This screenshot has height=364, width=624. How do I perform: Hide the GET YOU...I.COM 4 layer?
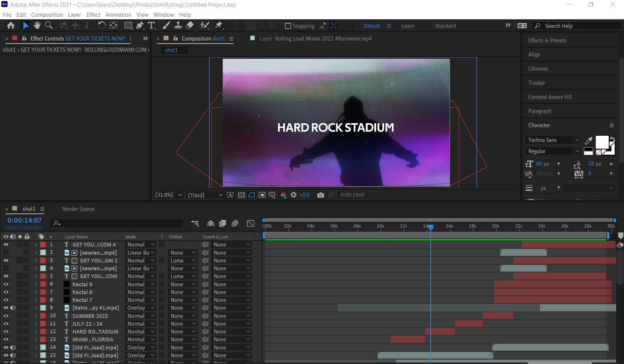coord(6,245)
